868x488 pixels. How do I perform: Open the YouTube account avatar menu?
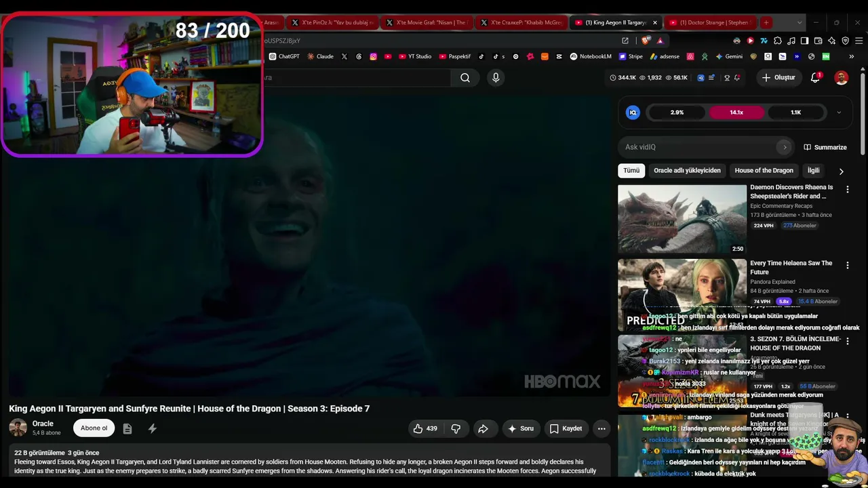coord(842,78)
